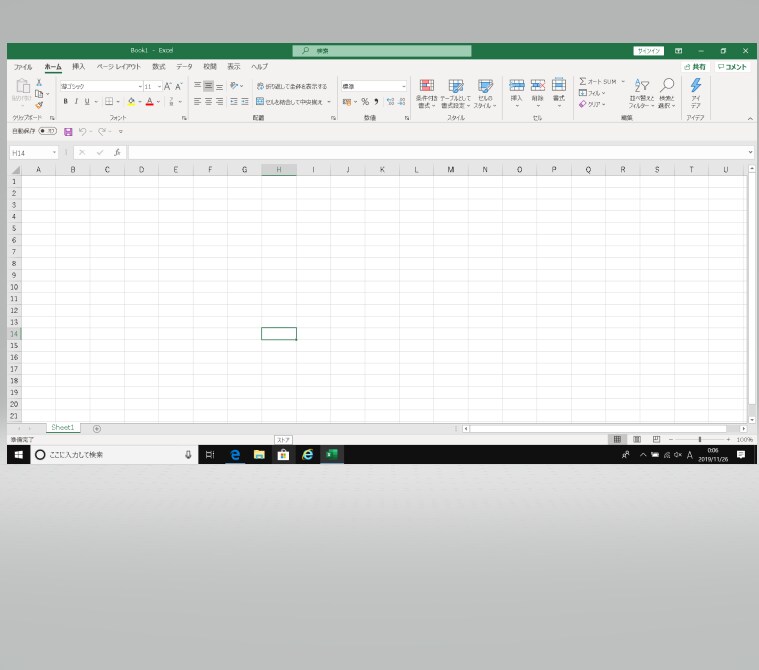Open Format as Table icon
759x670 pixels.
(455, 86)
